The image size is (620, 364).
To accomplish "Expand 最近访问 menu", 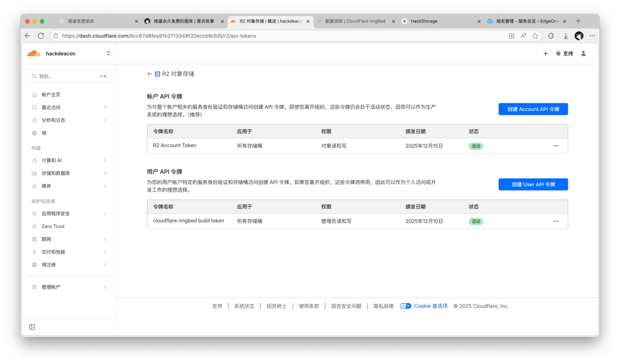I will pos(69,107).
